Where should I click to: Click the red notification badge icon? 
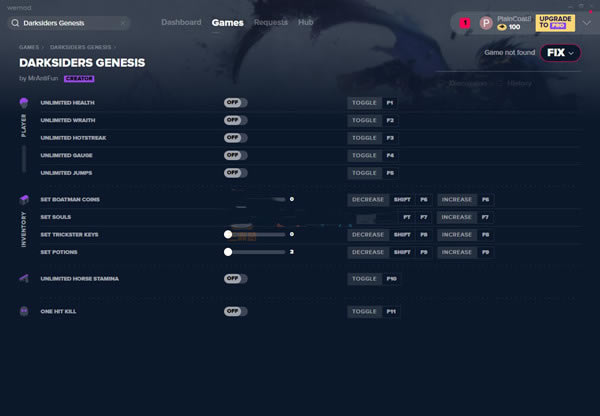pos(465,22)
